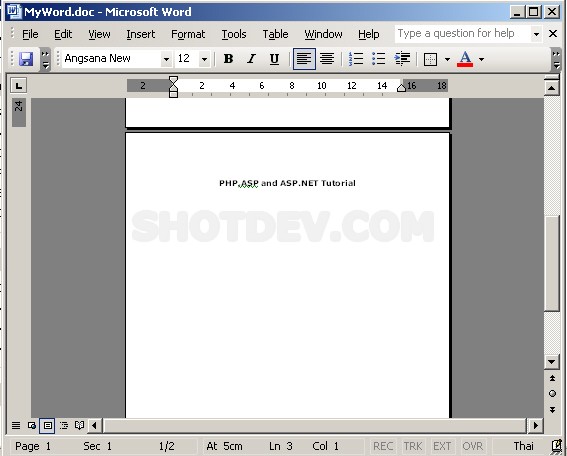
Task: Maximize the Microsoft Word window
Action: [x=534, y=12]
